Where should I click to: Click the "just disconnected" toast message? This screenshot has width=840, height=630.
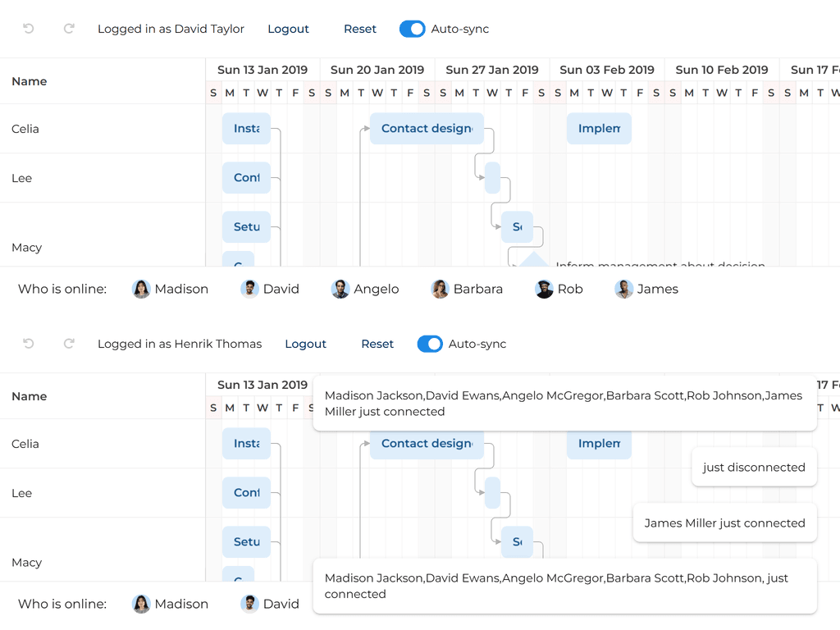pyautogui.click(x=754, y=467)
